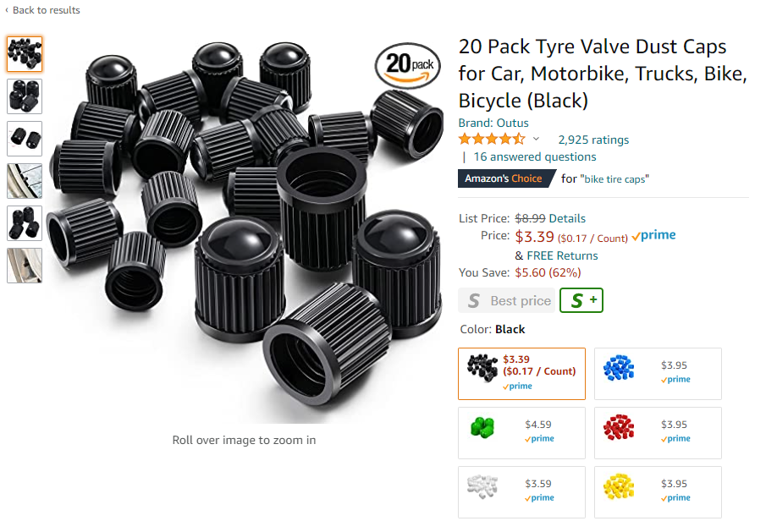
Task: Choose the blue color option at $3.95
Action: (x=658, y=374)
